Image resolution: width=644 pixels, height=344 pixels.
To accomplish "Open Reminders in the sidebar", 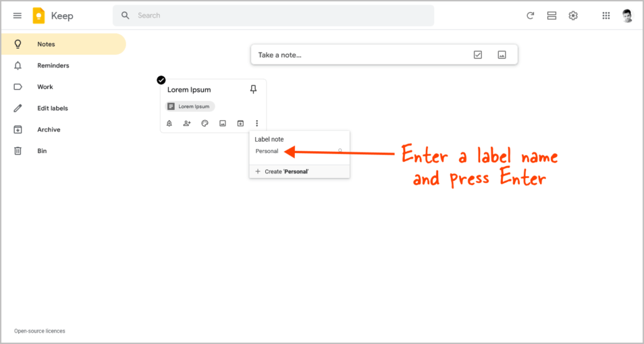I will click(x=63, y=65).
